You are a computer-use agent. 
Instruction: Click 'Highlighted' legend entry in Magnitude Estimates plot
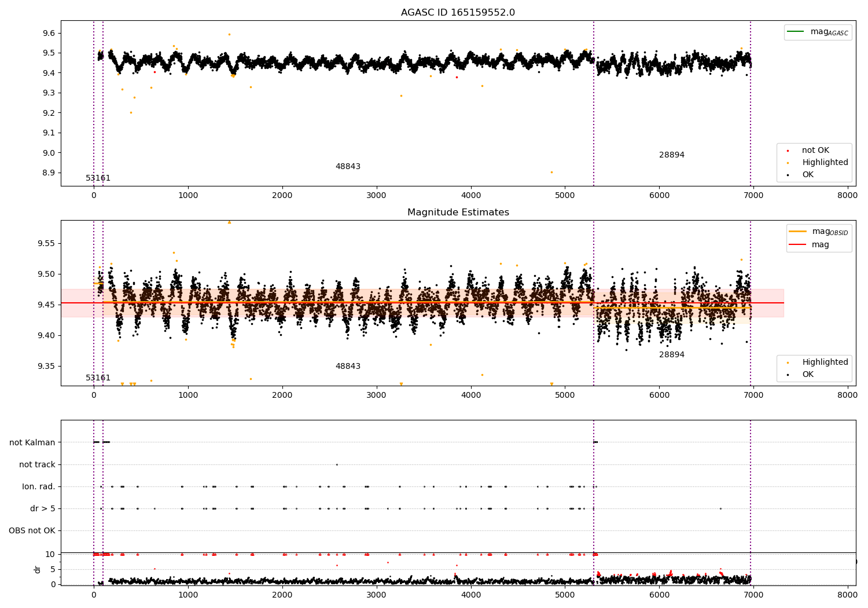pyautogui.click(x=825, y=362)
